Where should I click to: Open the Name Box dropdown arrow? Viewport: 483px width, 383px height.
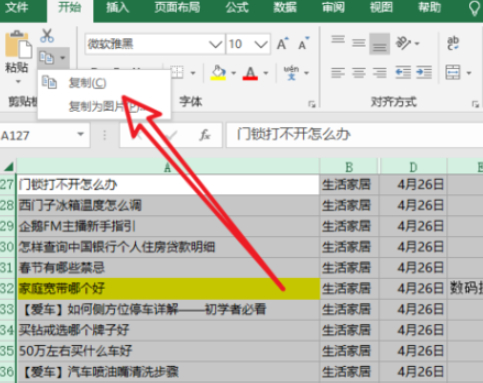coord(81,134)
